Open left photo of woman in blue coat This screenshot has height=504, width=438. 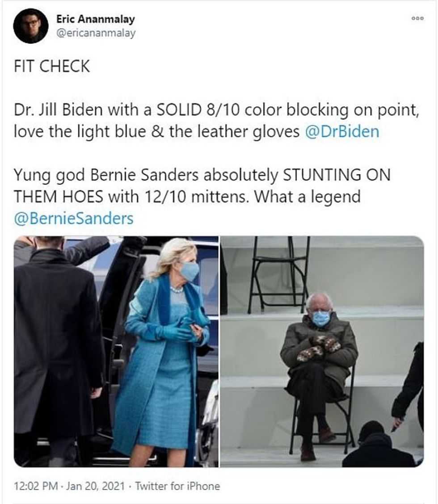tap(116, 351)
